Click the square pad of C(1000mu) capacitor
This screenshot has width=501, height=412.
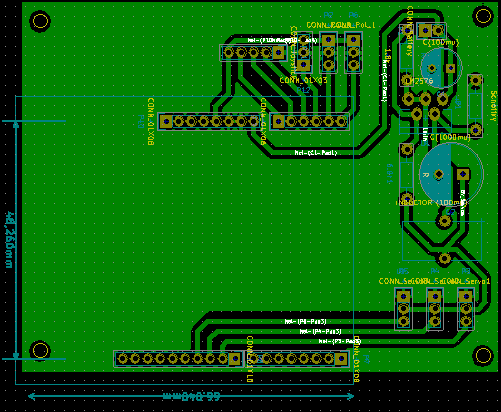(x=463, y=174)
